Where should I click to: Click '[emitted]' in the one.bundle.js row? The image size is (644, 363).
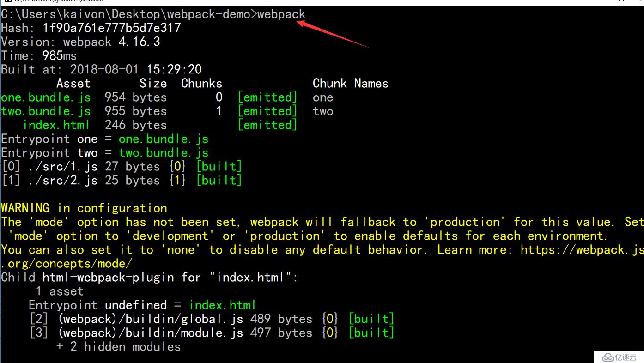[267, 97]
